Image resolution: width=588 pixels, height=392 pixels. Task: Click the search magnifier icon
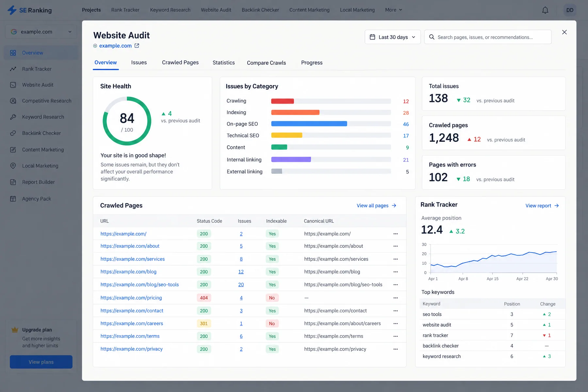pos(432,37)
